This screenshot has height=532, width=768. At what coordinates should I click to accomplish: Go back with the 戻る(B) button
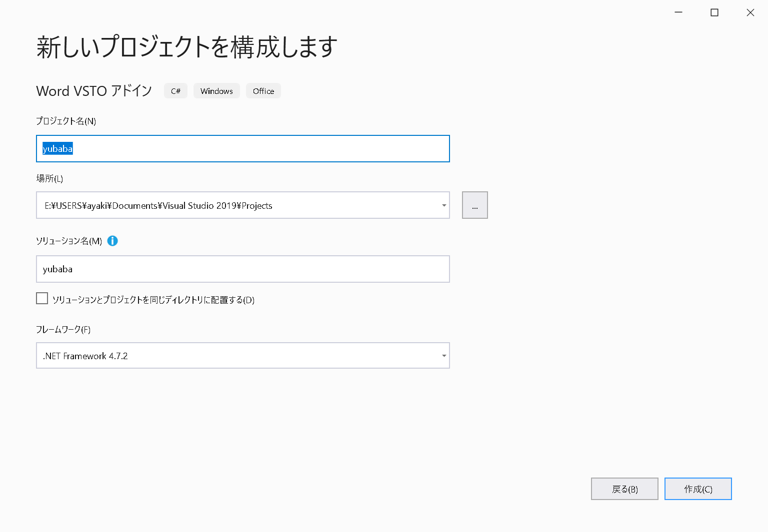624,489
